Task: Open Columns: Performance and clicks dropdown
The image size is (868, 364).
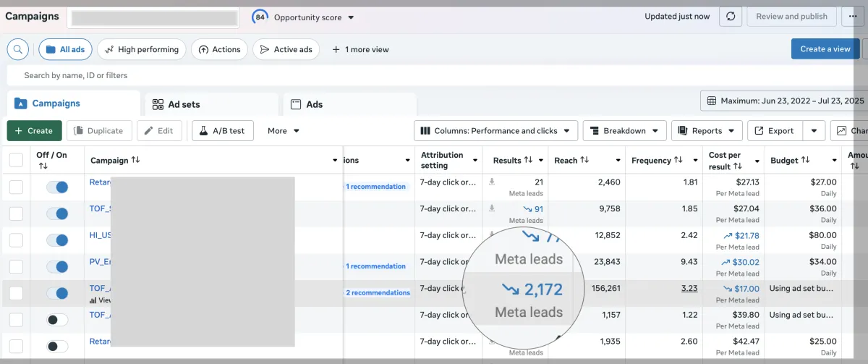Action: 495,131
